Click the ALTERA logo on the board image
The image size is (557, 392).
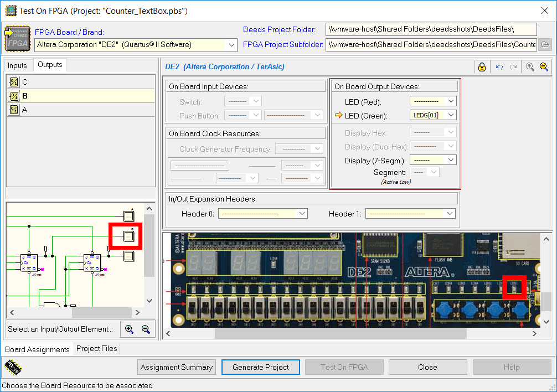[x=430, y=272]
